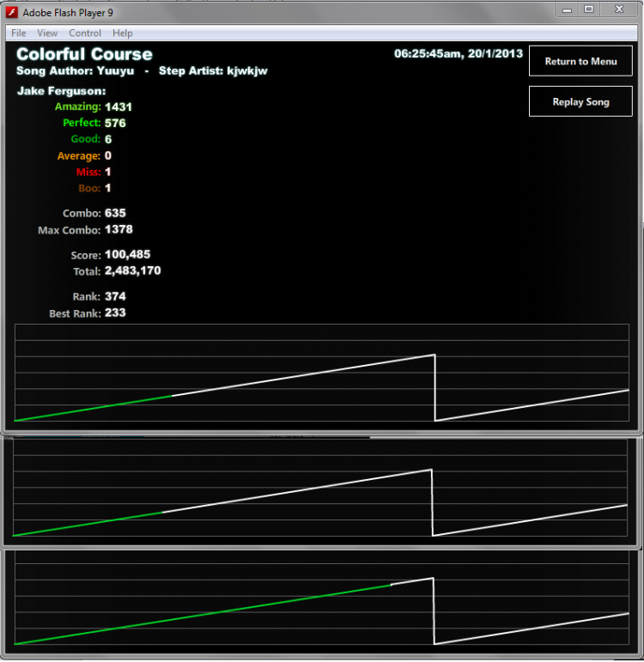Minimize the Flash Player window
This screenshot has width=644, height=662.
[567, 9]
